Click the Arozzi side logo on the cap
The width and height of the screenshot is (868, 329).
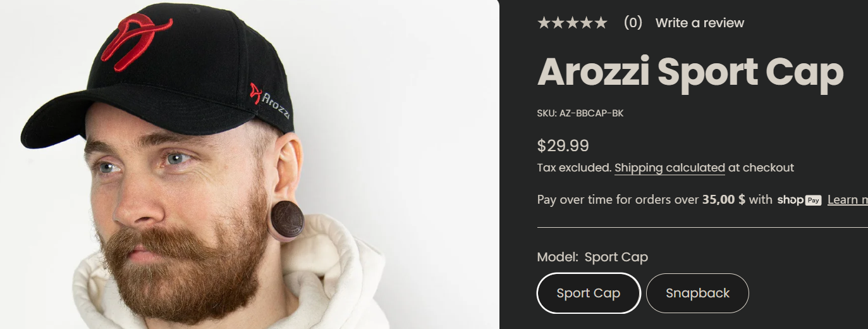(270, 101)
